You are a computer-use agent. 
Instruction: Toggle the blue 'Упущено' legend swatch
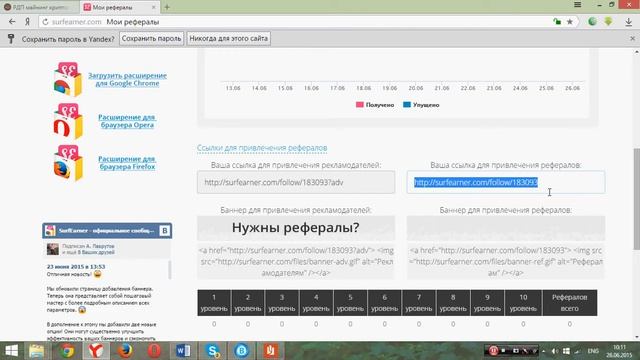pos(407,104)
